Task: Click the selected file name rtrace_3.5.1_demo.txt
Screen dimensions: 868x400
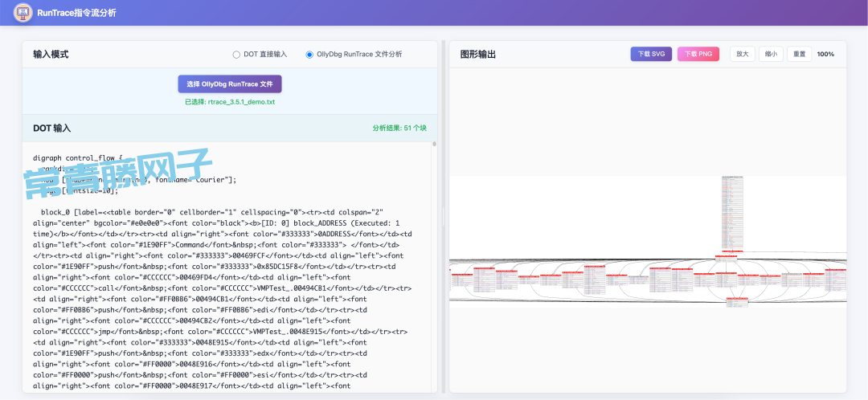Action: click(230, 102)
